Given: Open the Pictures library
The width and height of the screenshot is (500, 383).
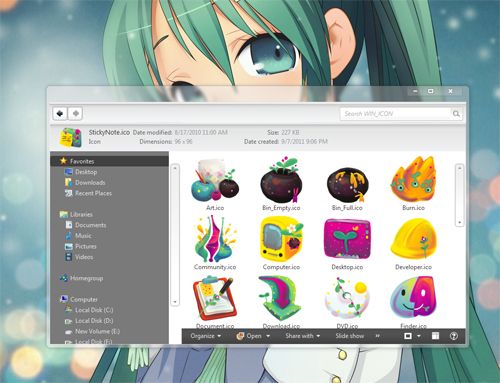Looking at the screenshot, I should (86, 246).
